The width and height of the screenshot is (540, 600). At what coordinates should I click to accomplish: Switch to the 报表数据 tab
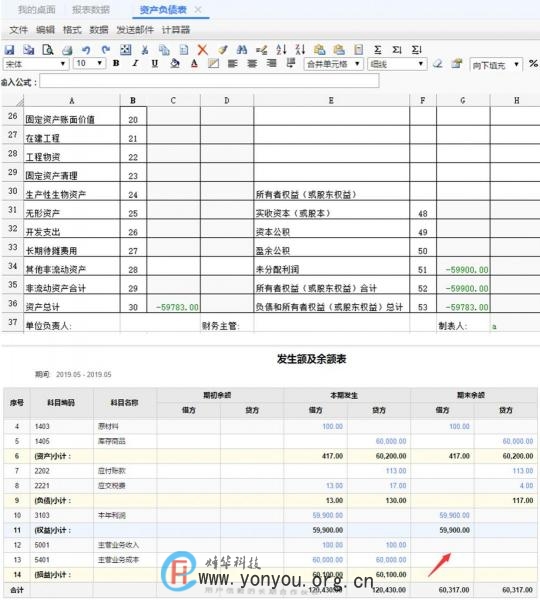pyautogui.click(x=91, y=10)
